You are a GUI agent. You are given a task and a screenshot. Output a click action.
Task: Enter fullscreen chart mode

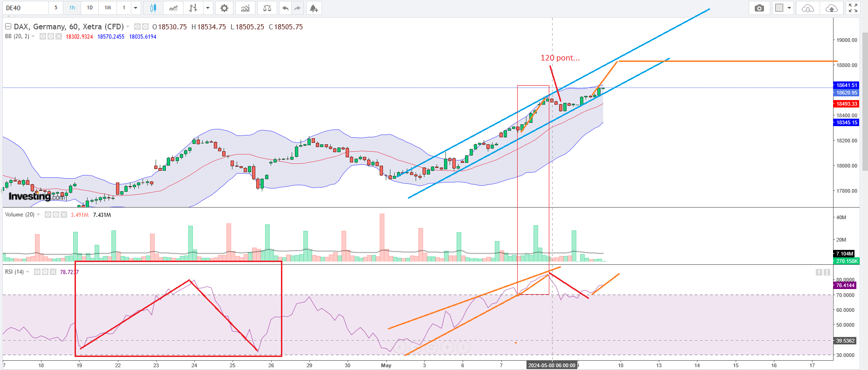pos(853,8)
